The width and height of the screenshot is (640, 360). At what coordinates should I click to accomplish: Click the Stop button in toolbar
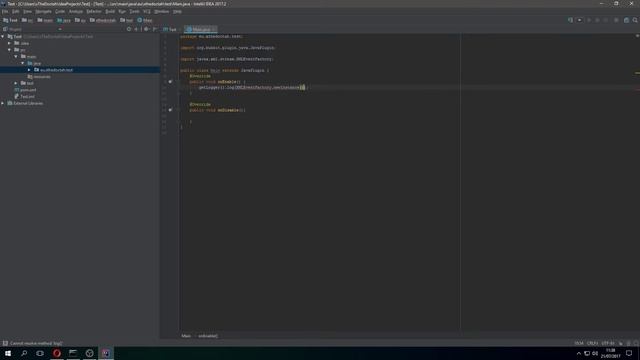click(616, 20)
